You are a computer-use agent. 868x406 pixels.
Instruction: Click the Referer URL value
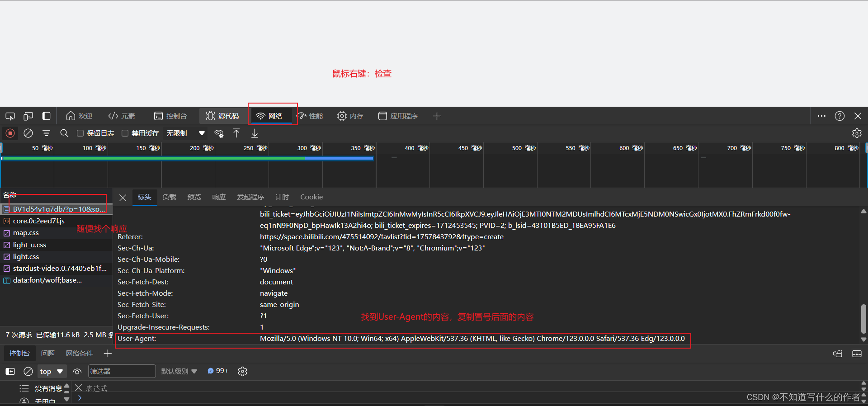pyautogui.click(x=382, y=237)
